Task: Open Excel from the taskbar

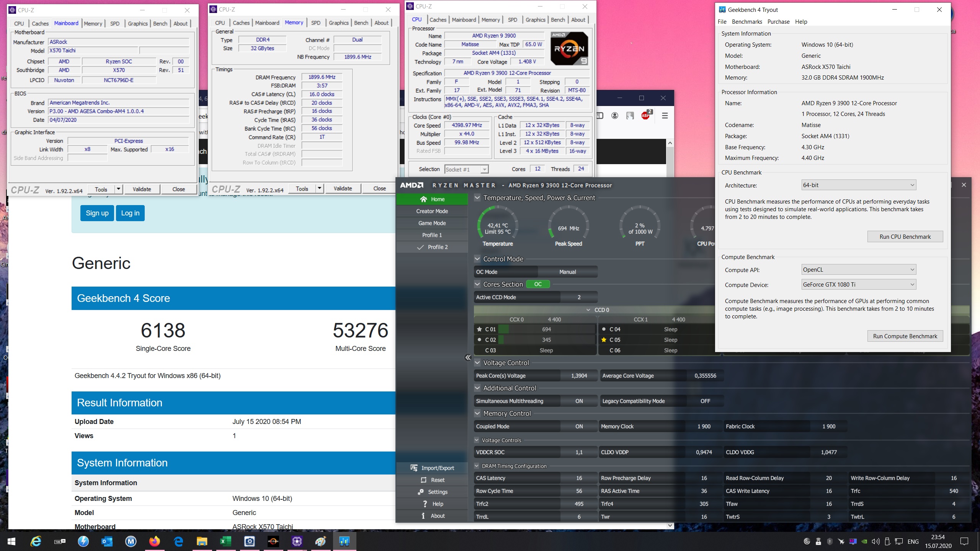Action: [x=226, y=541]
